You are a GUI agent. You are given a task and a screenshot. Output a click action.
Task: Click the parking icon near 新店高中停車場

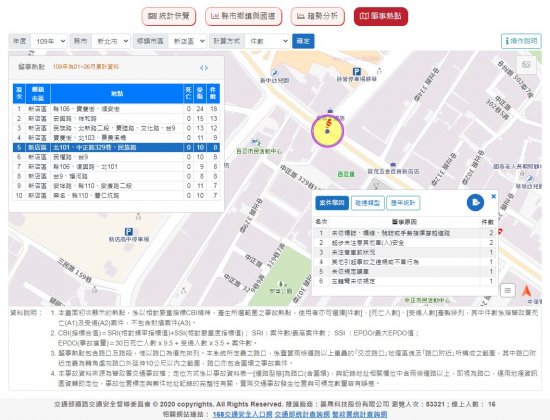(129, 232)
